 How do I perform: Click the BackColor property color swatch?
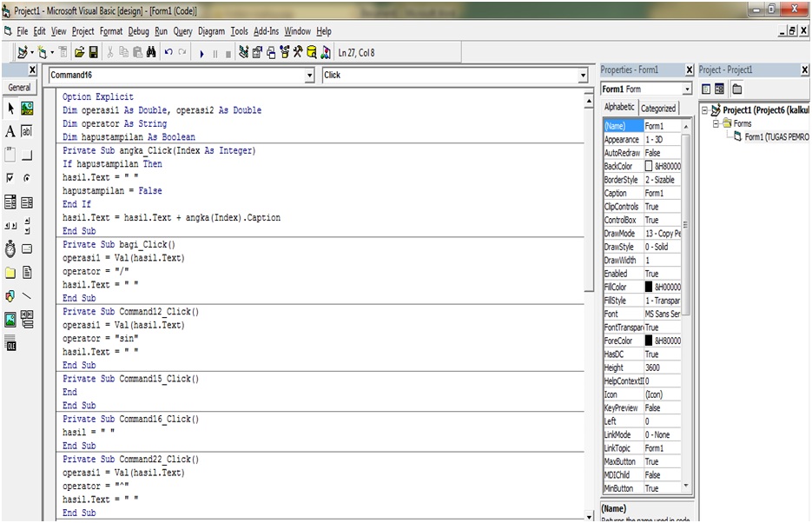tap(649, 166)
